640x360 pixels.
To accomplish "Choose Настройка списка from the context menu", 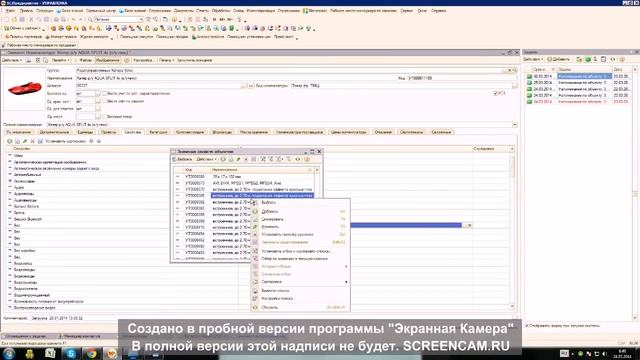I will pos(300,299).
